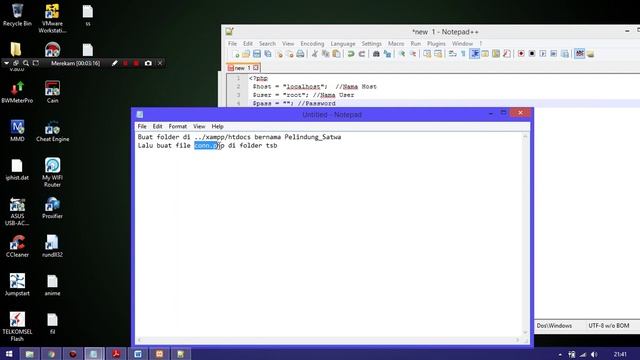Open File Explorer from taskbar
The image size is (640, 360).
pos(29,354)
